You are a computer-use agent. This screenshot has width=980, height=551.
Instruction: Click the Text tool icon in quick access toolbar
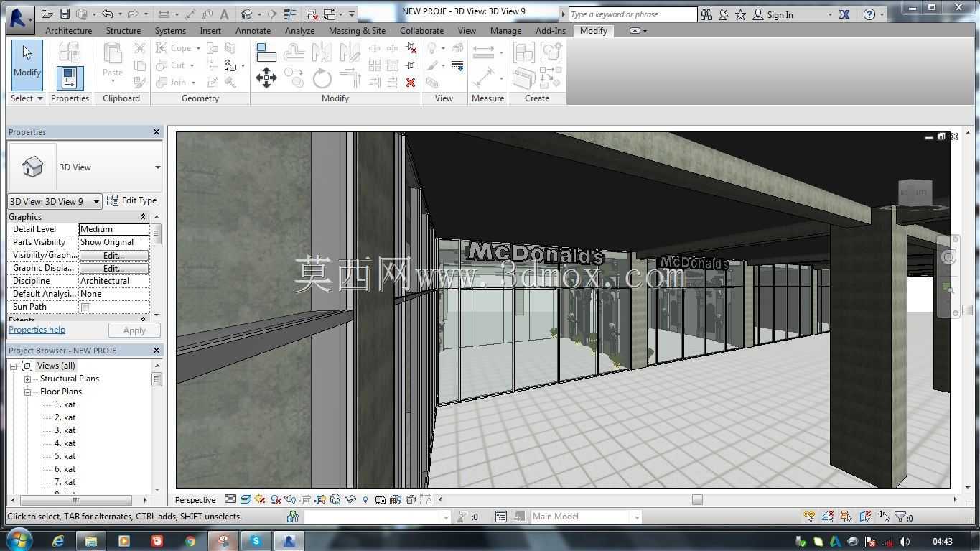[x=225, y=14]
